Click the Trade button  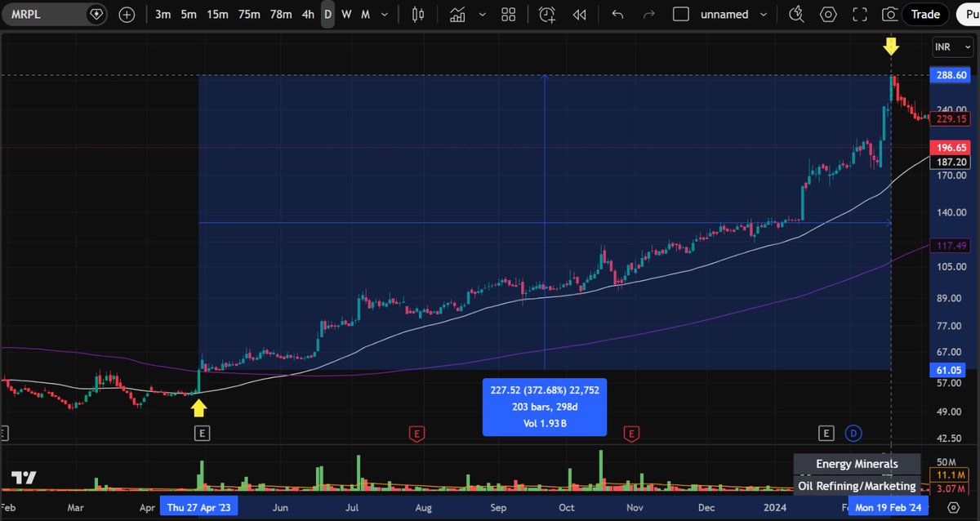925,14
